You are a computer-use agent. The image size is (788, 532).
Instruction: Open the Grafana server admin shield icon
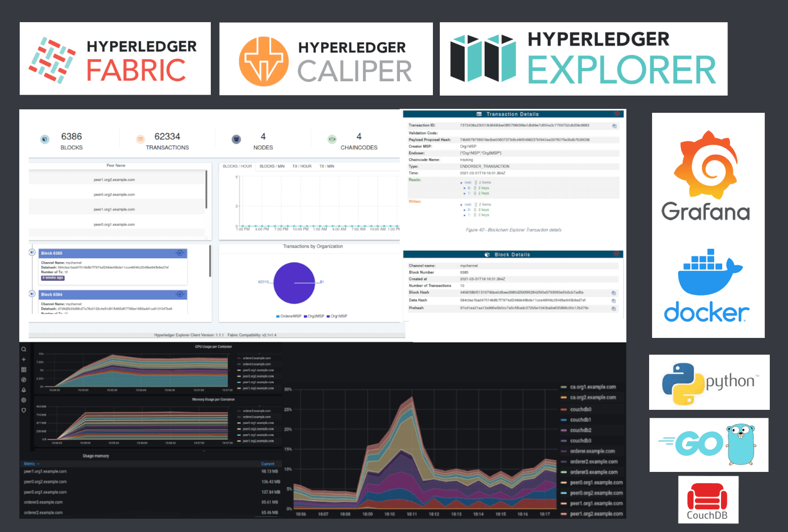point(24,410)
